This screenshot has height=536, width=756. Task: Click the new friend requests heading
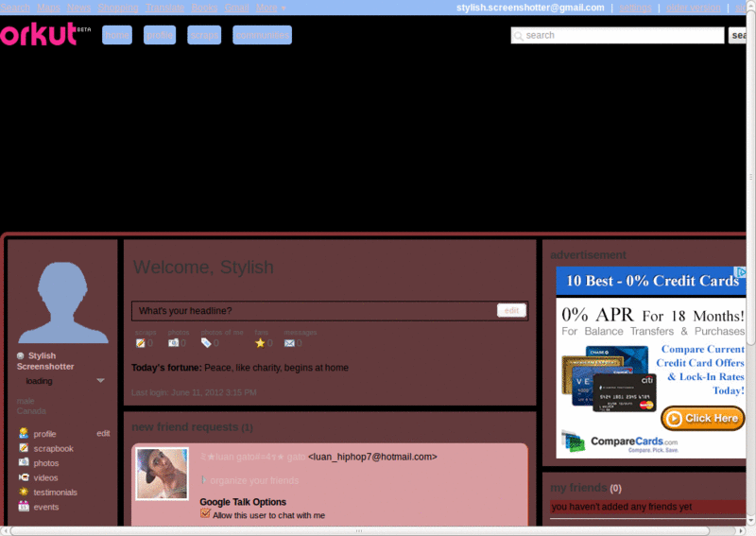click(192, 427)
